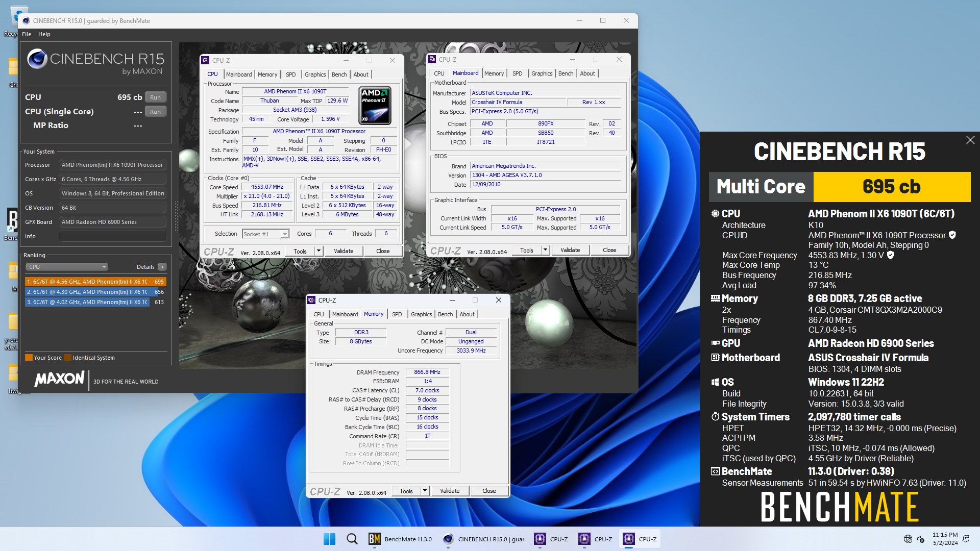Click Tools button in CPU-Z Memory window
This screenshot has width=980, height=551.
tap(406, 491)
